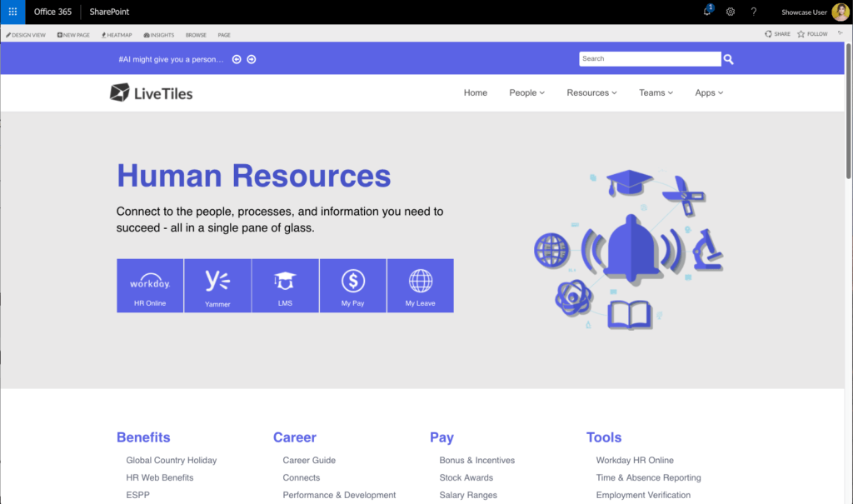Expand the People navigation dropdown

pyautogui.click(x=526, y=93)
